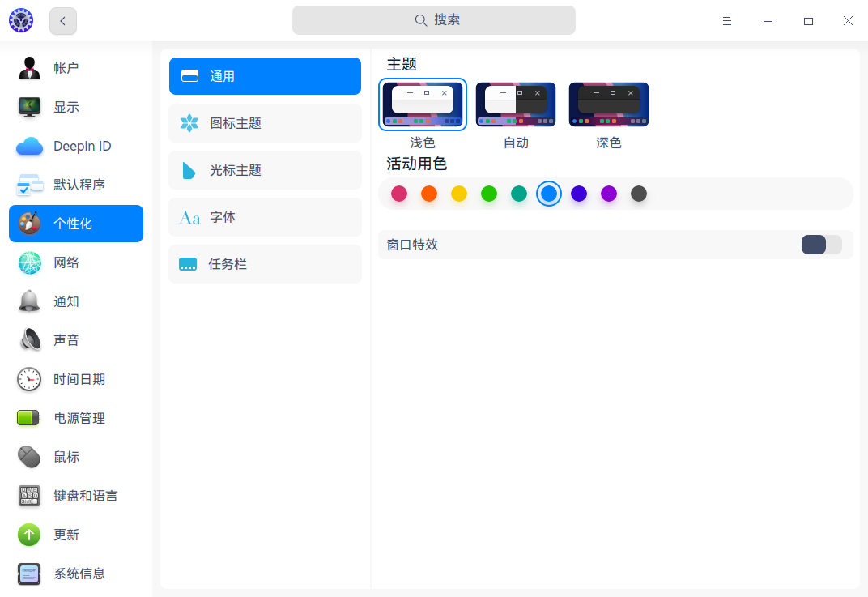Select the 深色 dark theme
The width and height of the screenshot is (868, 597).
(608, 104)
